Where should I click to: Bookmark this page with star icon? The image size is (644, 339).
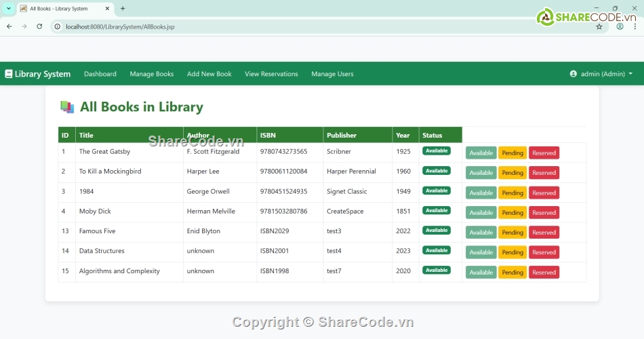coord(599,26)
